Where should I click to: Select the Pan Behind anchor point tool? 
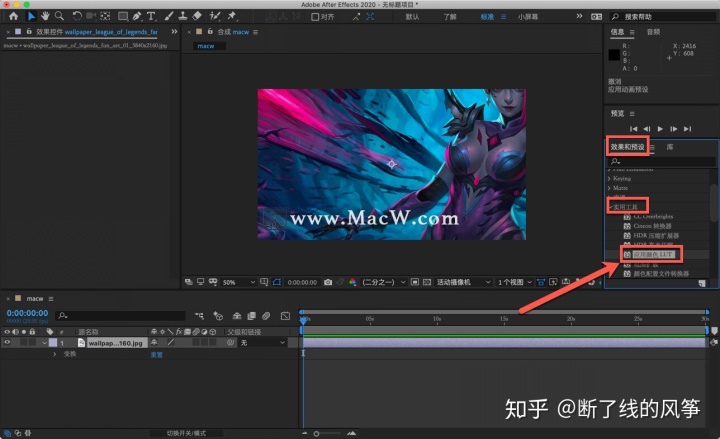click(106, 17)
